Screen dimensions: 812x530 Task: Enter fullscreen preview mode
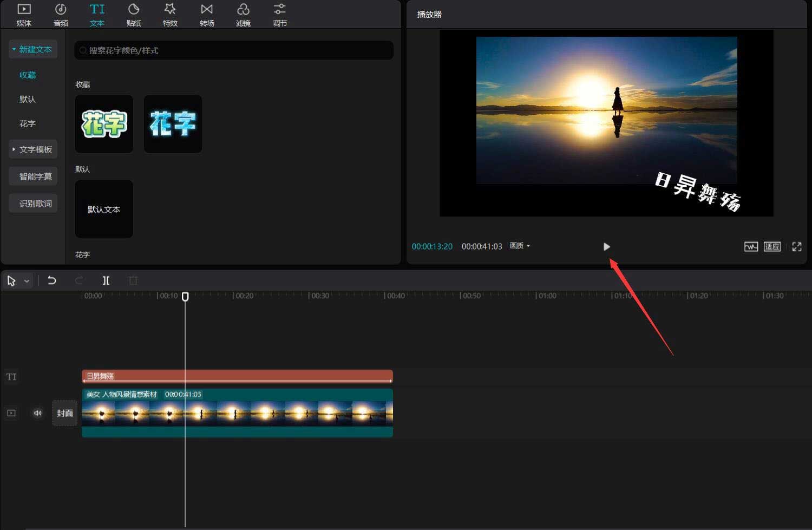(796, 247)
